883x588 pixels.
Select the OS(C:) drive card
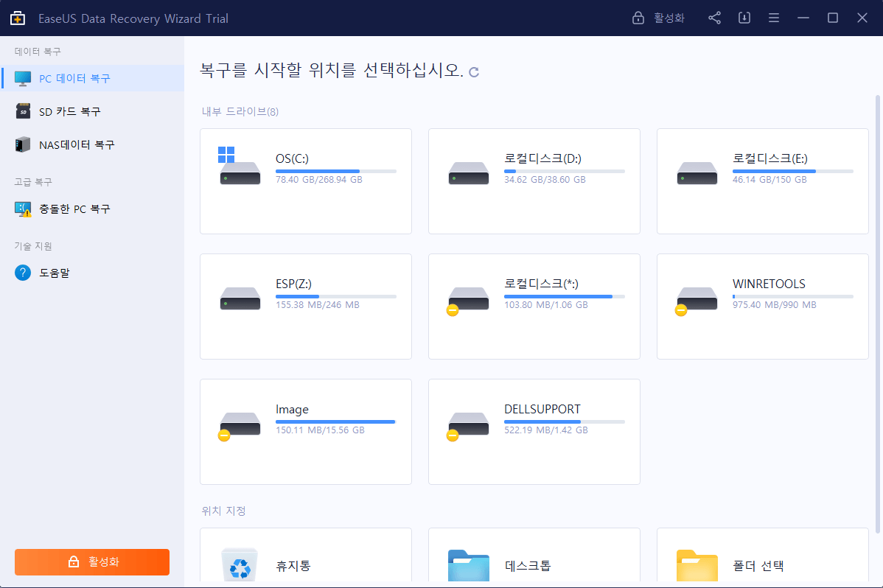[x=305, y=181]
